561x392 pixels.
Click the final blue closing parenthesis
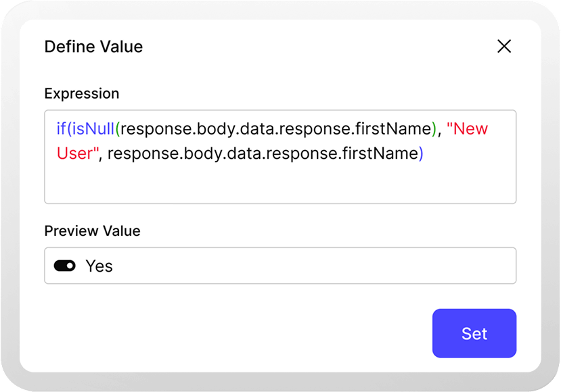[421, 153]
